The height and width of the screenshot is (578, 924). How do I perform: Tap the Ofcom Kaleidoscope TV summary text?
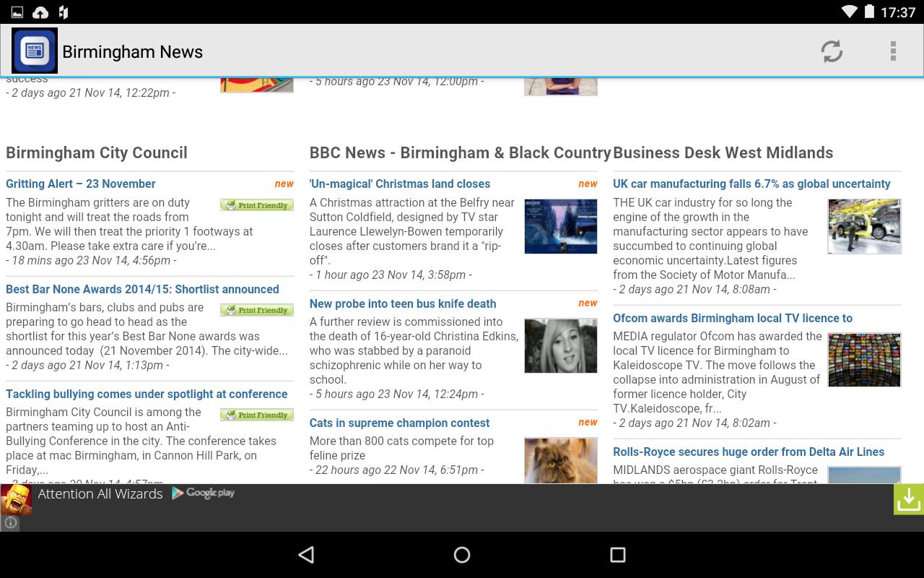[x=718, y=372]
